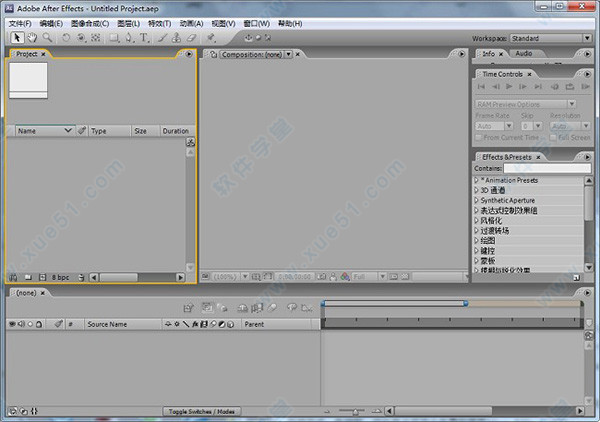Open the magnification (100%) dropdown
This screenshot has width=600, height=422.
(230, 276)
